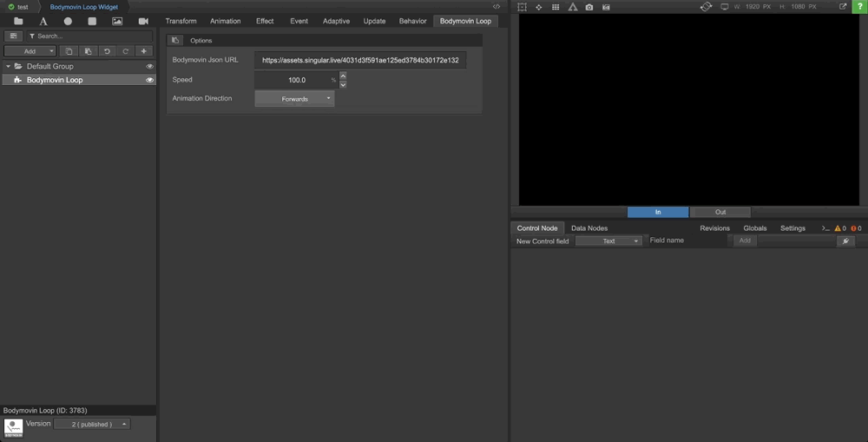Toggle visibility of Bodymovin Loop layer
This screenshot has width=868, height=442.
point(149,80)
